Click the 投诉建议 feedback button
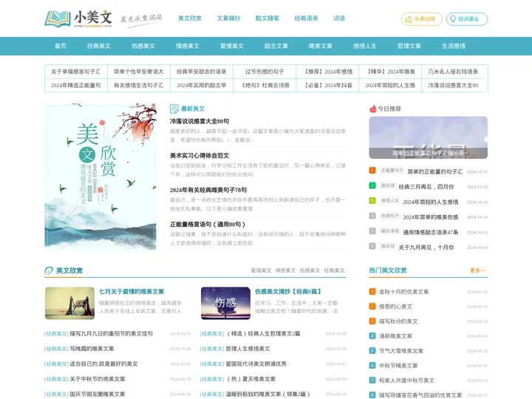This screenshot has height=399, width=532. point(467,19)
